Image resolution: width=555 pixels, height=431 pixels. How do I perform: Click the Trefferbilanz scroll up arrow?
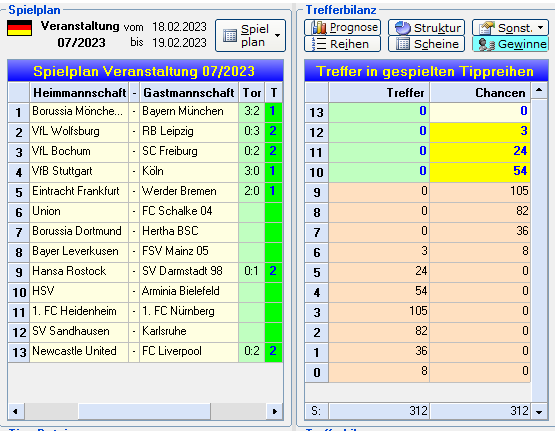[x=539, y=90]
